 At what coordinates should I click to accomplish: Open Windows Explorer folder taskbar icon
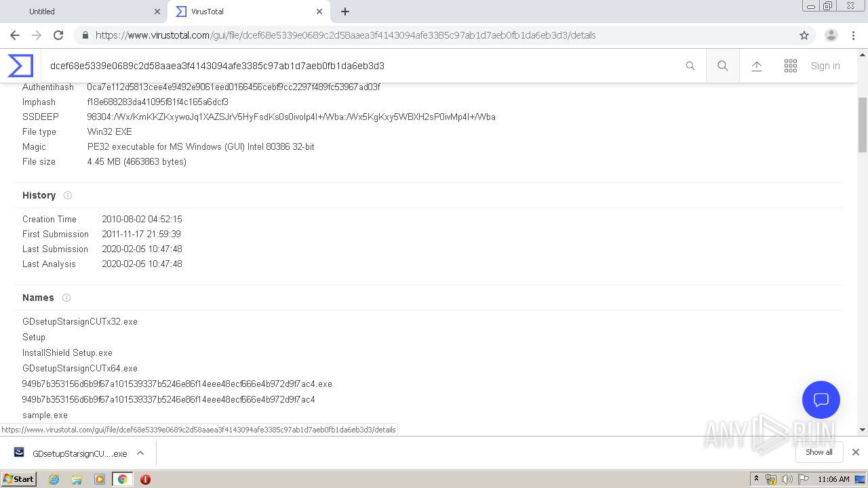coord(77,479)
